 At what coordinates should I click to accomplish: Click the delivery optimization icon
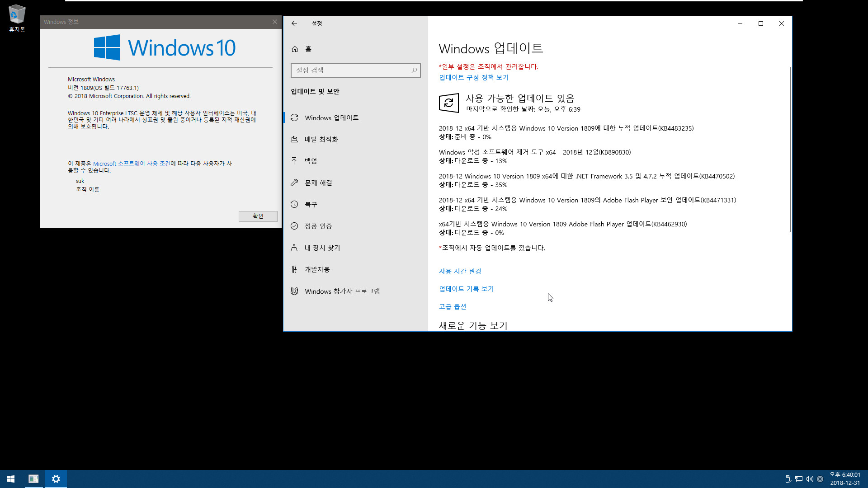tap(294, 139)
